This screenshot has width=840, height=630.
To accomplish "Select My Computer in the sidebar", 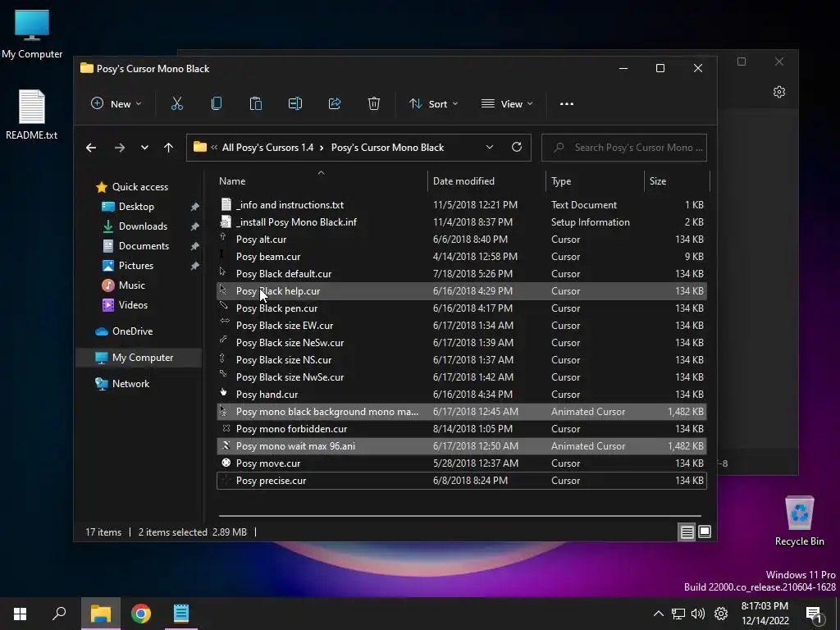I will pyautogui.click(x=139, y=358).
